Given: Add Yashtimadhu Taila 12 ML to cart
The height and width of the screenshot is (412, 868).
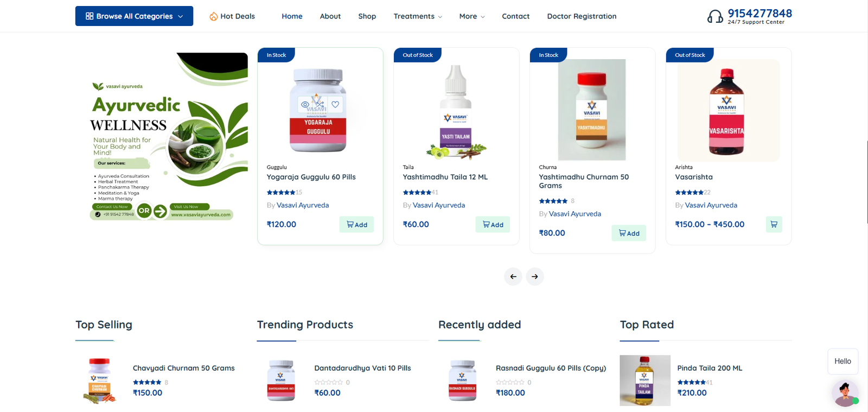Looking at the screenshot, I should [x=493, y=225].
